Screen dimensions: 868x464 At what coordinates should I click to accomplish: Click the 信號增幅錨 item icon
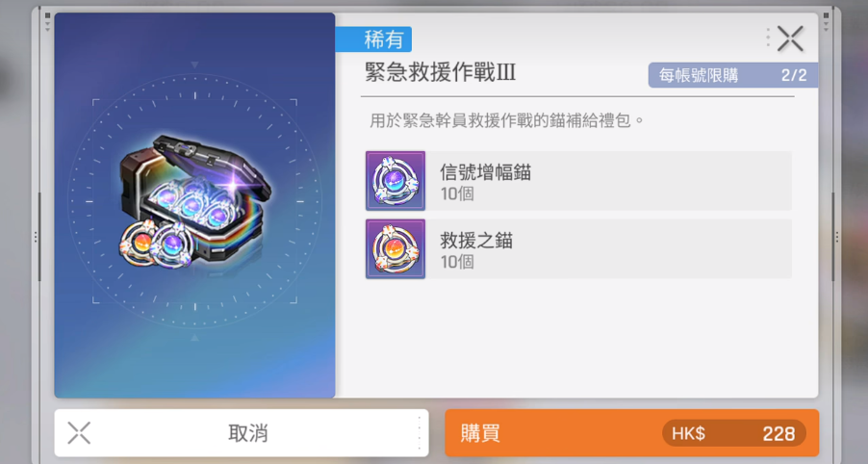click(x=396, y=181)
